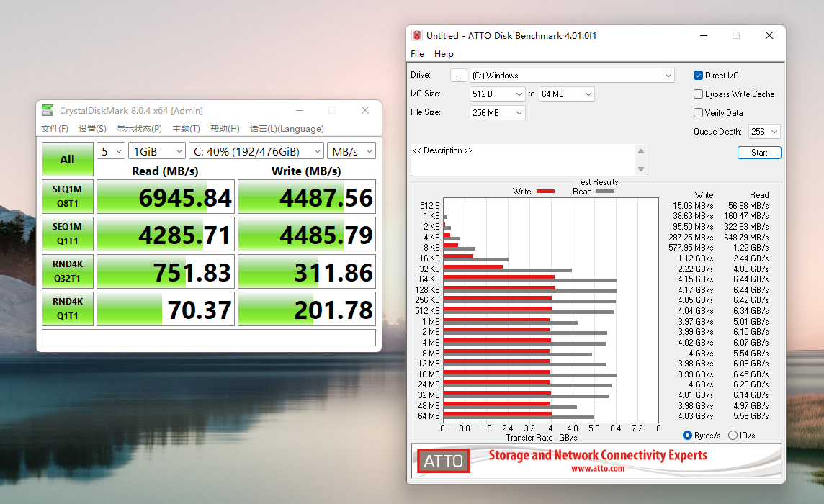Start the ATTO benchmark
This screenshot has height=504, width=824.
coord(759,153)
